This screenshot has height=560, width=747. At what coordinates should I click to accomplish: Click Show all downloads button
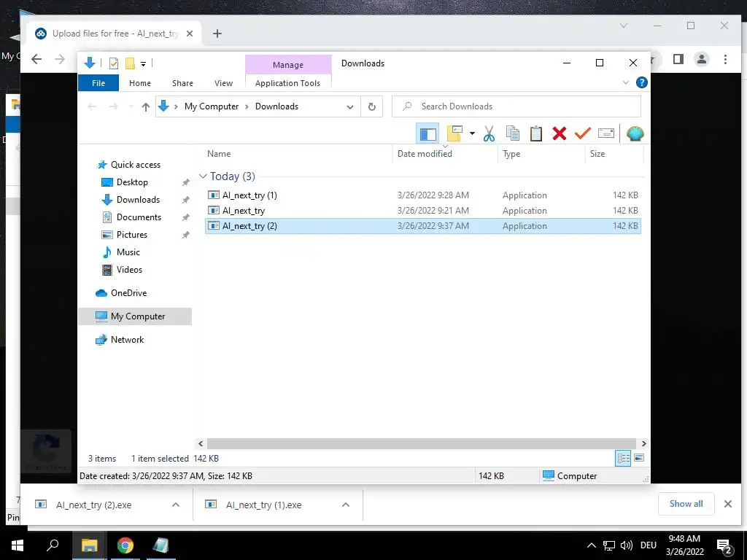click(x=686, y=504)
